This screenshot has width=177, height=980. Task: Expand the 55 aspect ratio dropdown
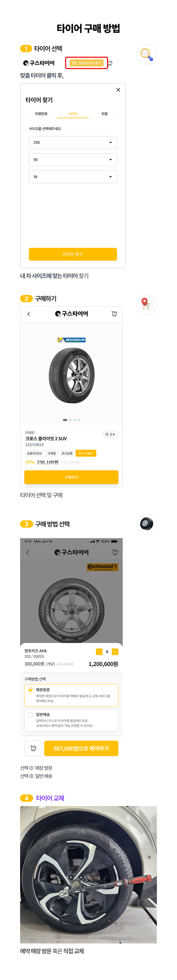73,159
